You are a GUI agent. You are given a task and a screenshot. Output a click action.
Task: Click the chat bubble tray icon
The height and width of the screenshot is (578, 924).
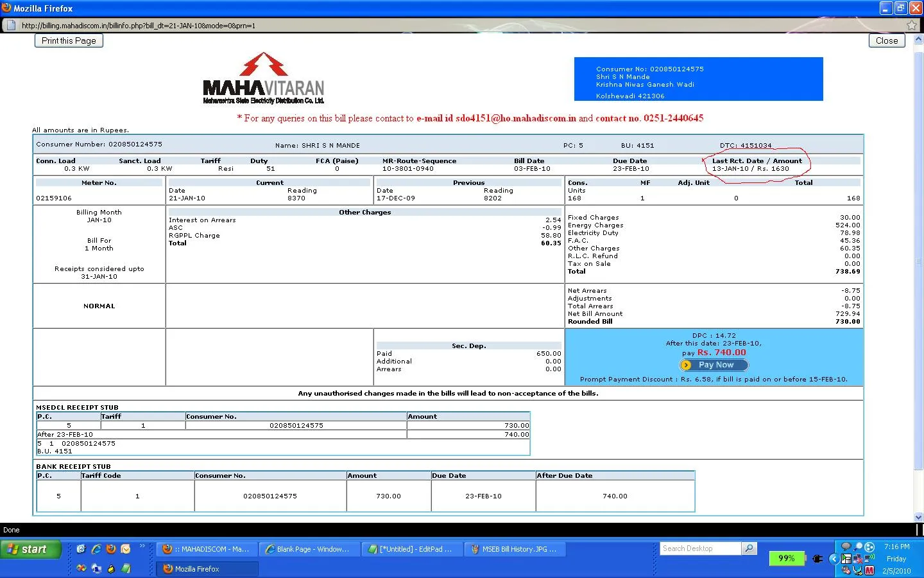pos(846,547)
